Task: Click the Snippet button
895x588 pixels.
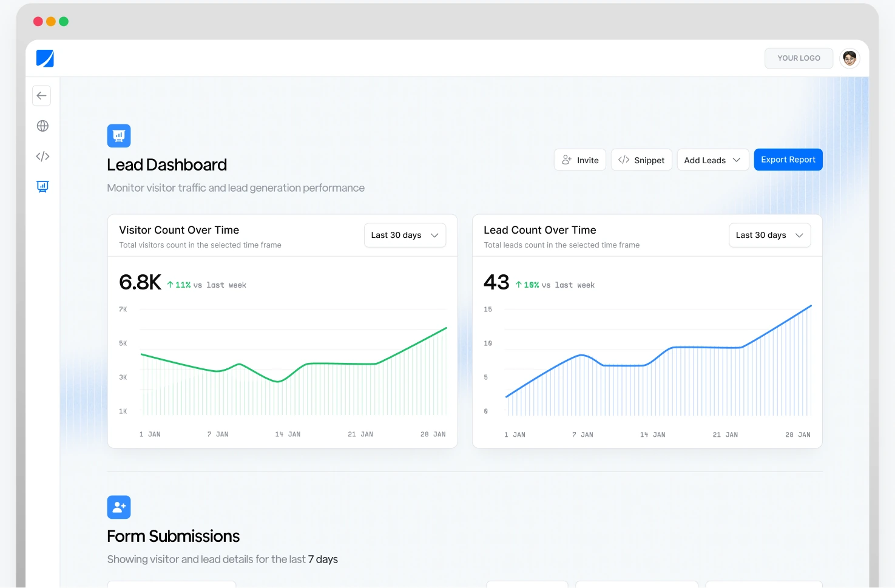Action: (x=641, y=160)
